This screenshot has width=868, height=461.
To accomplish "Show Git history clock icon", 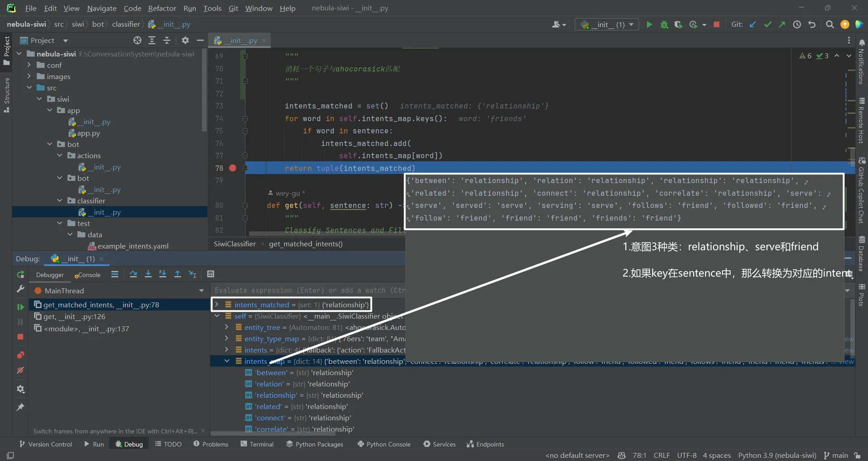I will [x=797, y=24].
